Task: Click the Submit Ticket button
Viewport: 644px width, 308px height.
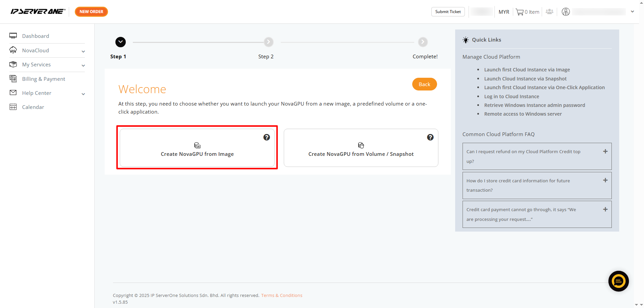Action: 448,12
